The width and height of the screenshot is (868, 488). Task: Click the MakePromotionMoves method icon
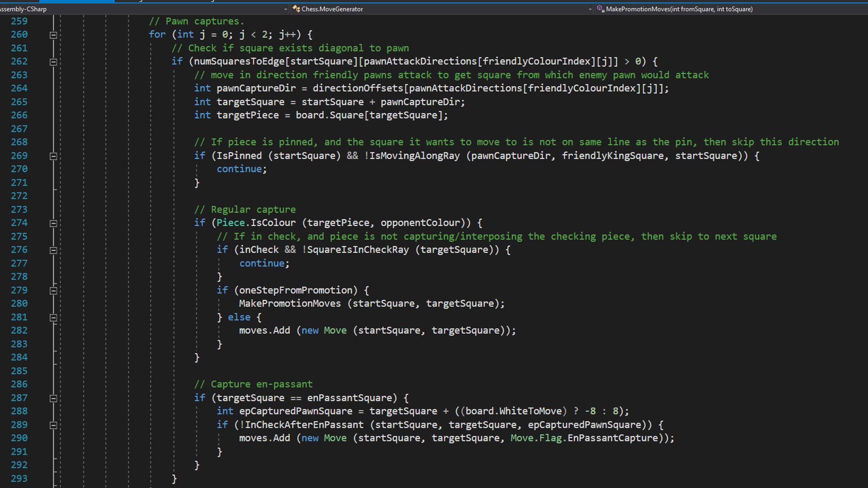tap(600, 9)
